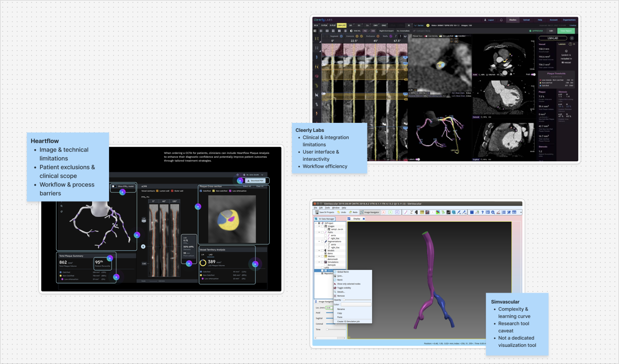Open the Series dropdown in Cleerly Labs
This screenshot has width=619, height=364.
click(419, 25)
